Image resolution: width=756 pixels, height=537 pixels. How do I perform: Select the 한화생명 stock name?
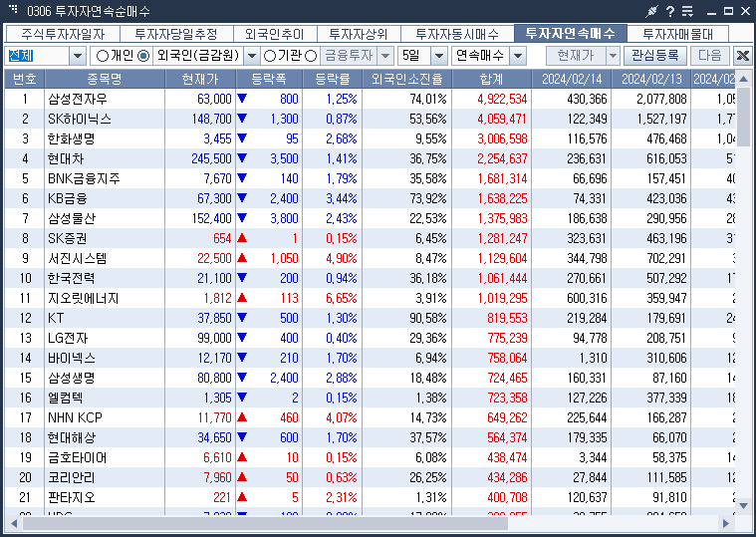pyautogui.click(x=71, y=138)
